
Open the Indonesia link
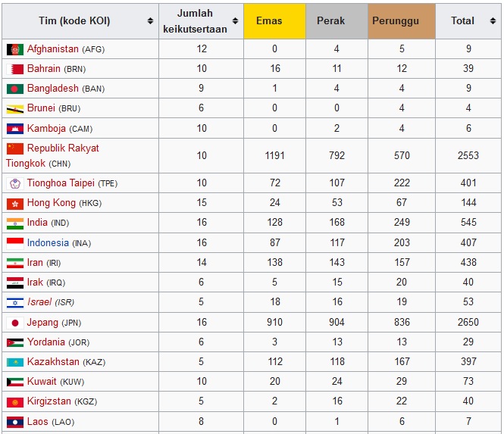click(x=48, y=243)
